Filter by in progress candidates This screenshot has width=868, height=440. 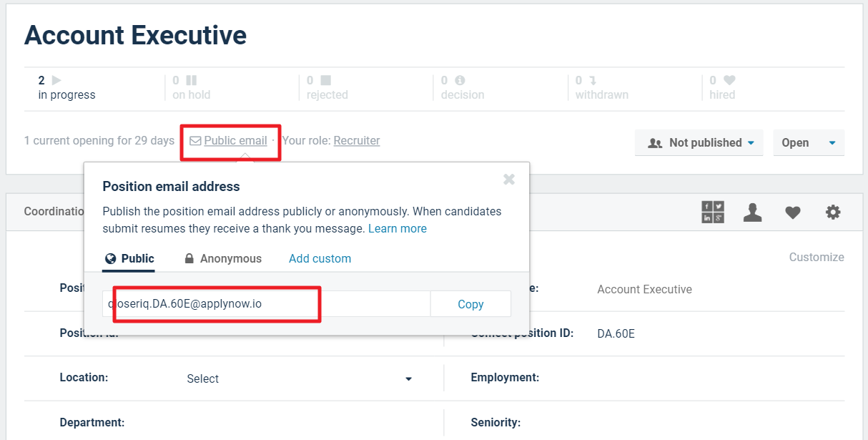pyautogui.click(x=66, y=88)
